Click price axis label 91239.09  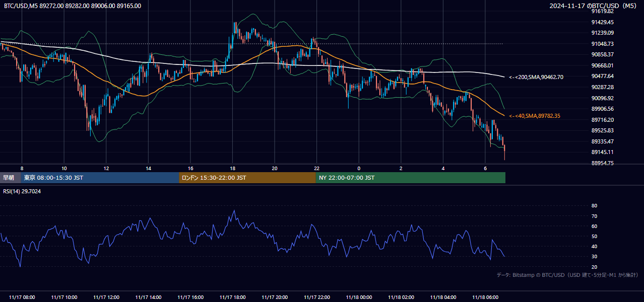tap(603, 33)
